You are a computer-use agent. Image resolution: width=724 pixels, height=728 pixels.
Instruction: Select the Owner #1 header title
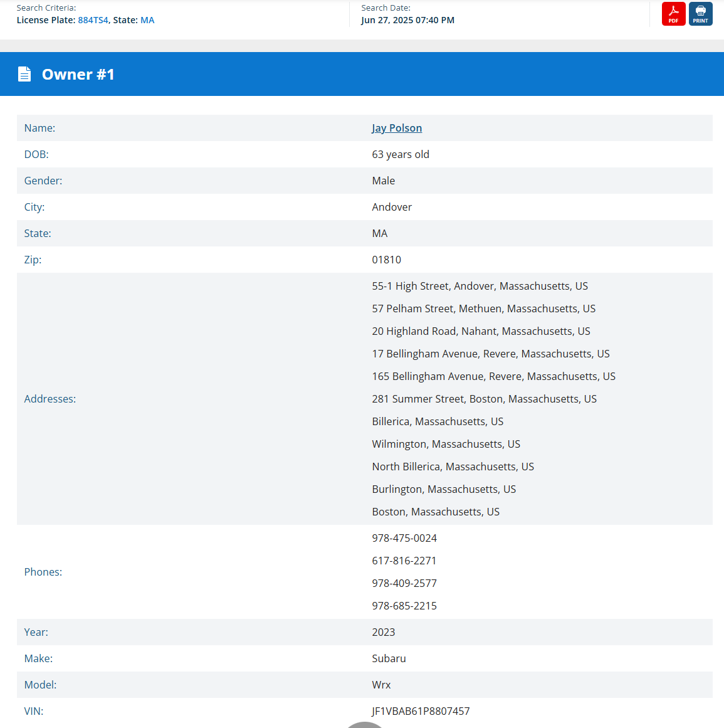point(78,74)
